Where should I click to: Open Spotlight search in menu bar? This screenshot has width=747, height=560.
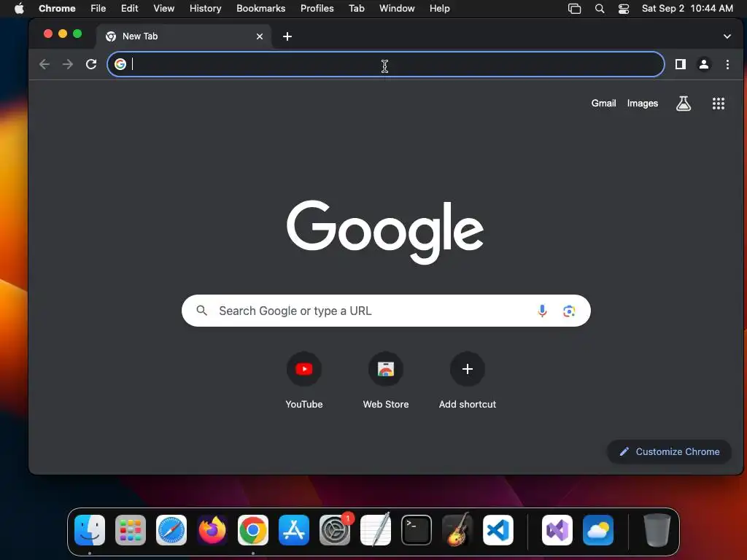point(600,9)
